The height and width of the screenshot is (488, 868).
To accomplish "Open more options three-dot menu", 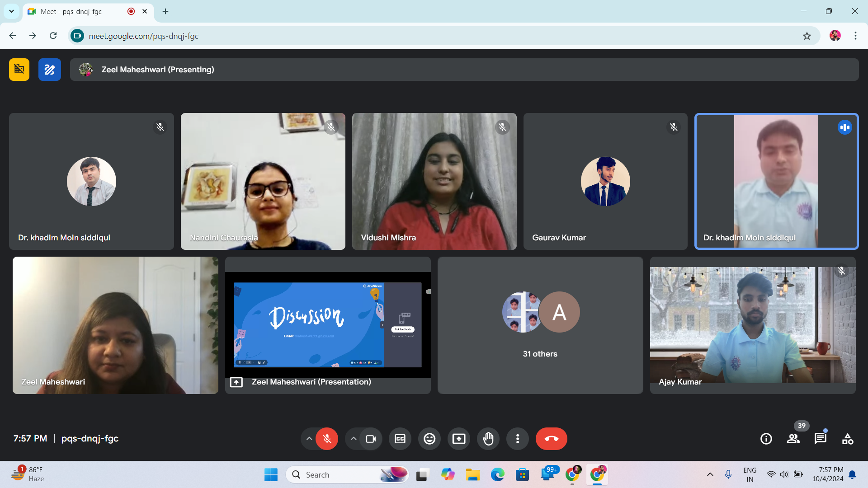I will click(x=518, y=439).
